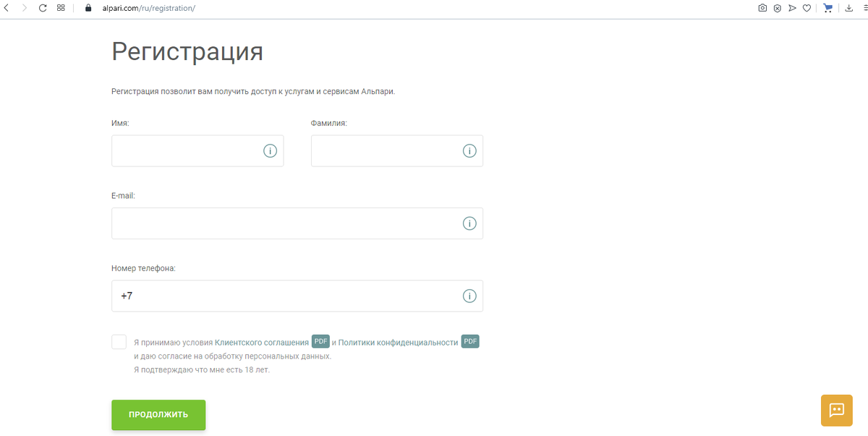The height and width of the screenshot is (436, 868).
Task: Click the info icon in the E-mail field
Action: click(x=469, y=223)
